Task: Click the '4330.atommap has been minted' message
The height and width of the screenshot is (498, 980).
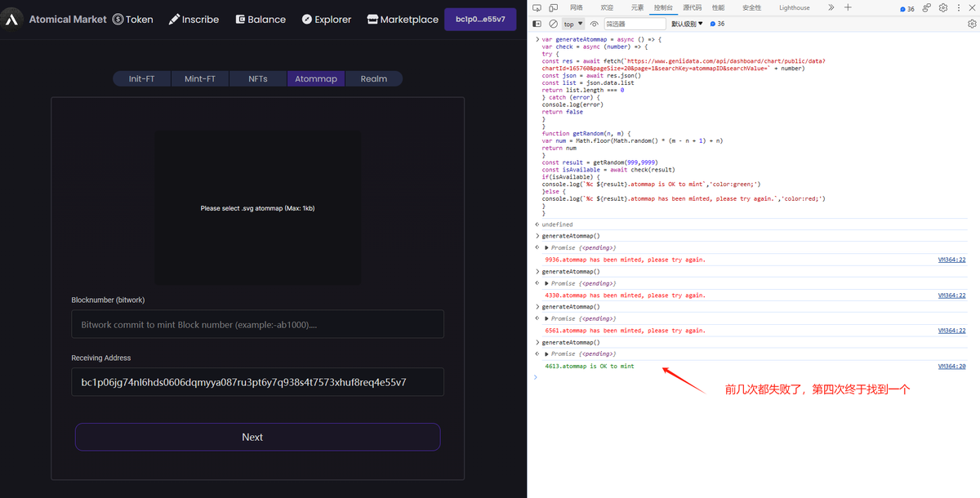Action: 626,296
